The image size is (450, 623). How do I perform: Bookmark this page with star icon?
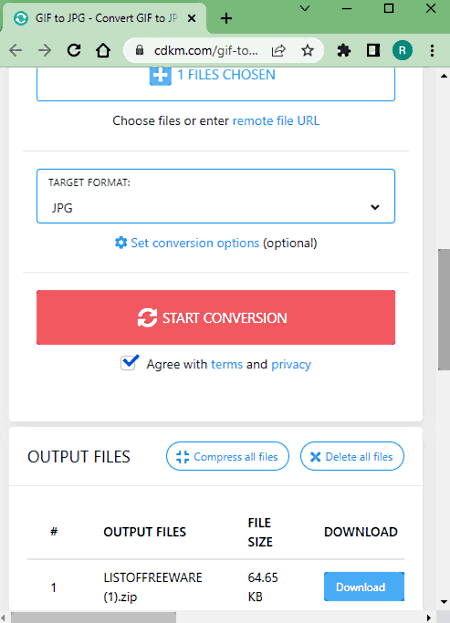tap(307, 50)
